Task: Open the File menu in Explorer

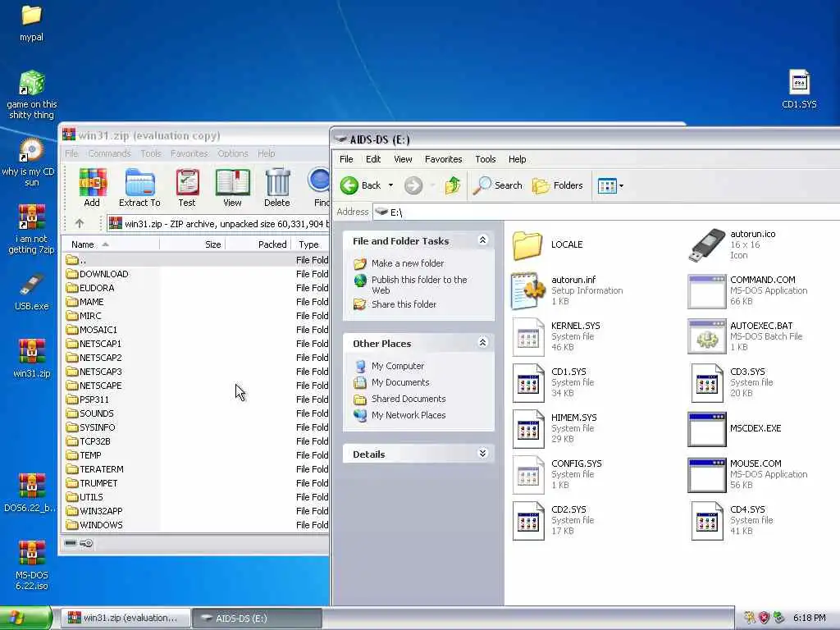Action: [346, 159]
